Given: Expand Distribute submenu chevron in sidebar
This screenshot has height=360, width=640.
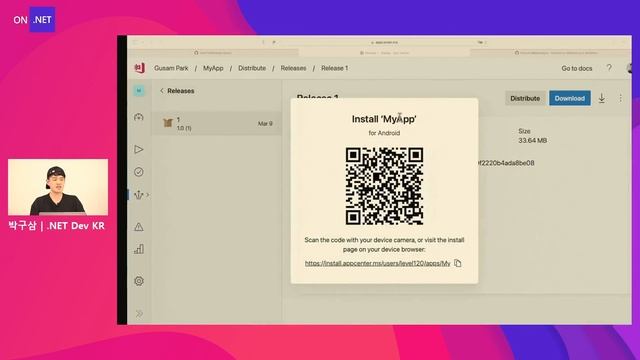Looking at the screenshot, I should tap(148, 195).
